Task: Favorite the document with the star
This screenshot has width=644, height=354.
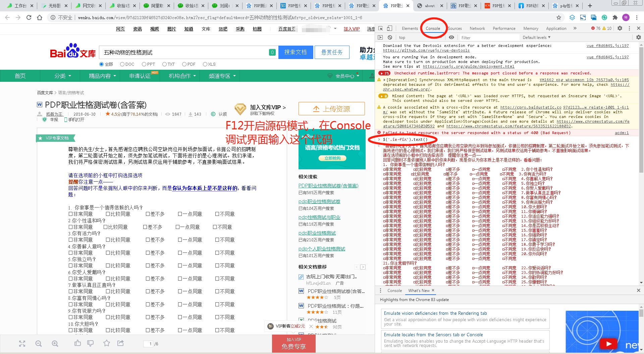Action: (x=107, y=343)
